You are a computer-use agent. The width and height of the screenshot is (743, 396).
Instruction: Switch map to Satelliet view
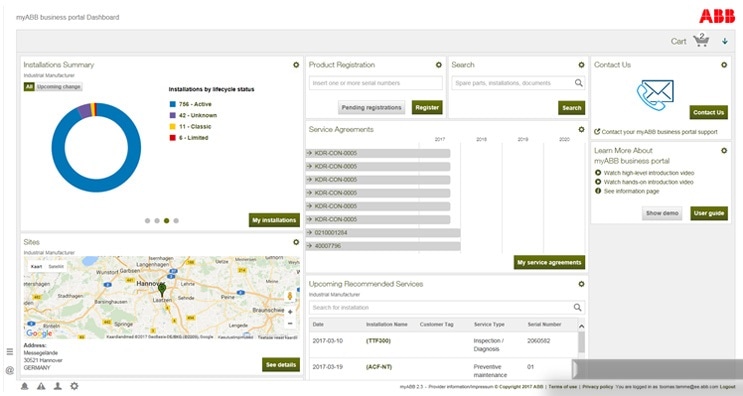(x=56, y=266)
